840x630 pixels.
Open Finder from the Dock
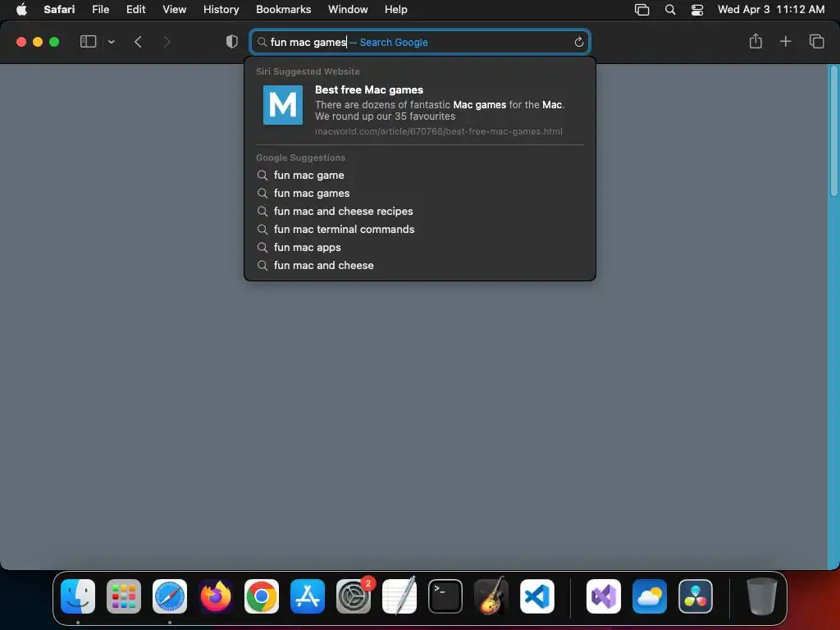click(x=78, y=596)
